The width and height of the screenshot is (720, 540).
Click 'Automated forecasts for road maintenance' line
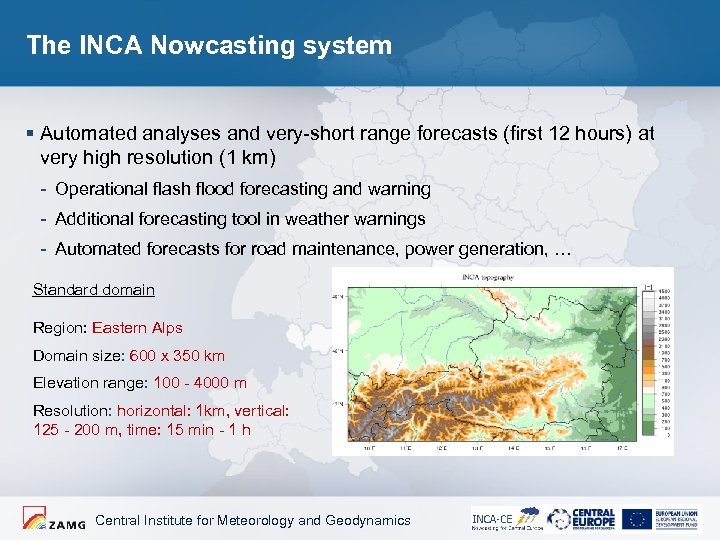[x=313, y=249]
